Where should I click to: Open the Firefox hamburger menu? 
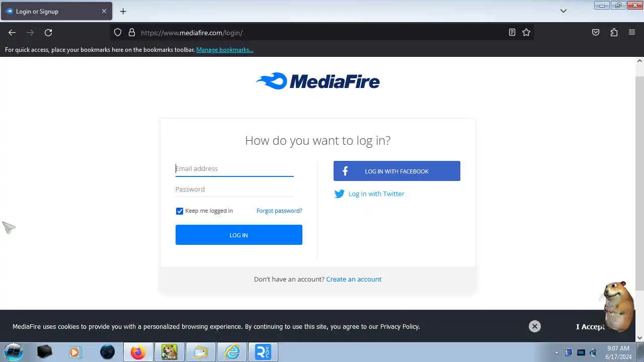click(632, 33)
